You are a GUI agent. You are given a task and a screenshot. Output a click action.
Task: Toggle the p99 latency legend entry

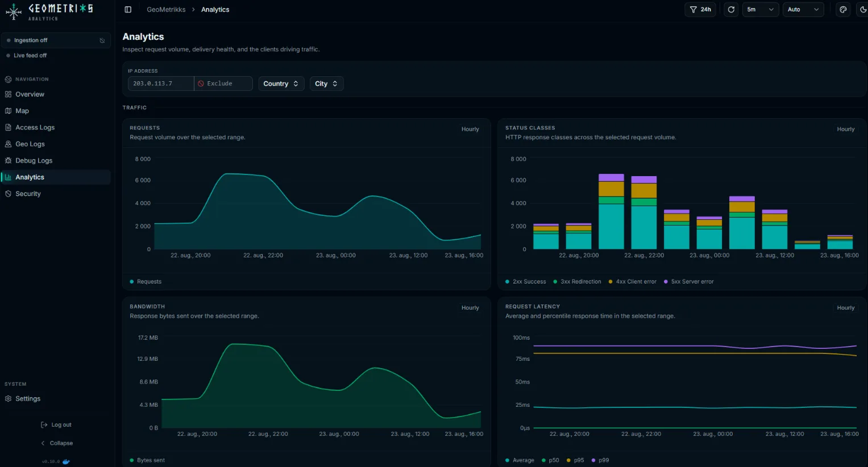point(600,460)
